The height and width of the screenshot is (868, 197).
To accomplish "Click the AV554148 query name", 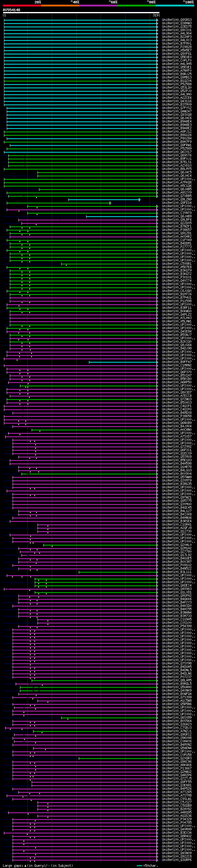I will pyautogui.click(x=11, y=10).
